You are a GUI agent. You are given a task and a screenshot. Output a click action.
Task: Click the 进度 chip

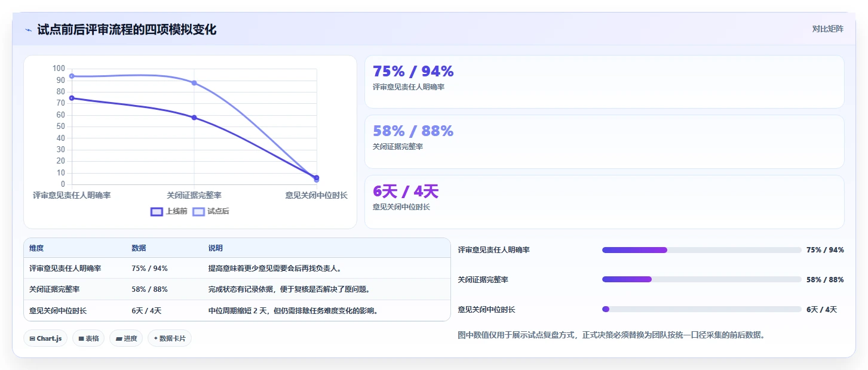[126, 338]
